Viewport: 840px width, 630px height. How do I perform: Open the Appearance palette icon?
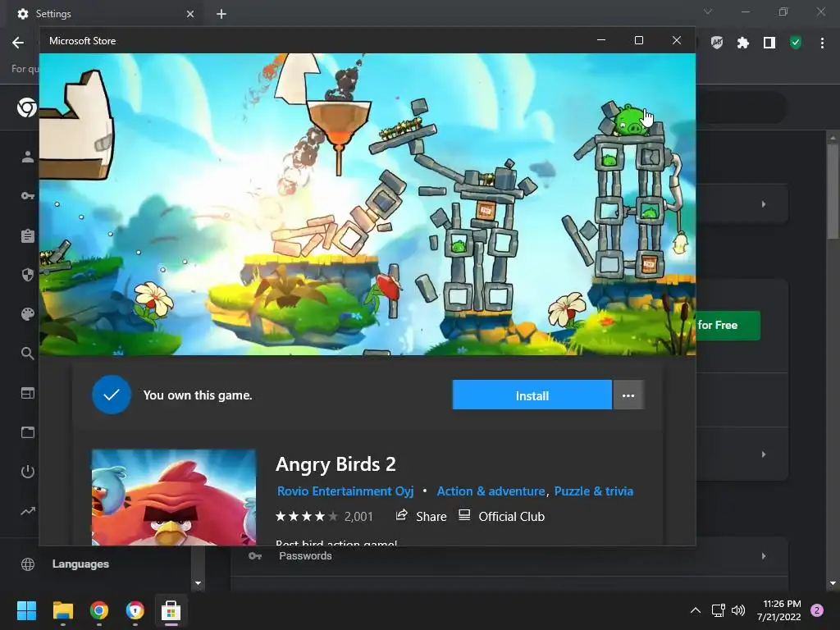pos(28,314)
